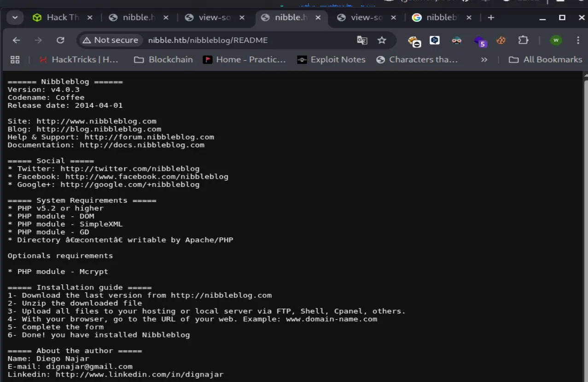Screen dimensions: 588x382
Task: Expand the tab search dropdown
Action: pyautogui.click(x=15, y=17)
